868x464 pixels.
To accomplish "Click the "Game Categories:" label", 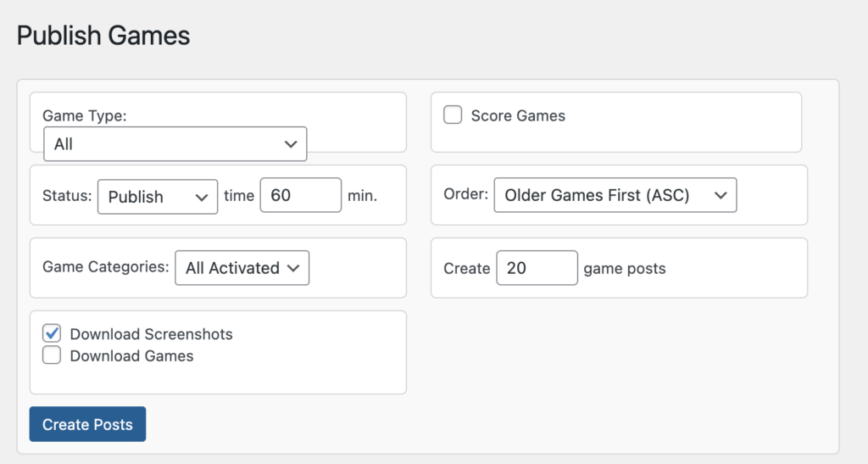I will [105, 267].
